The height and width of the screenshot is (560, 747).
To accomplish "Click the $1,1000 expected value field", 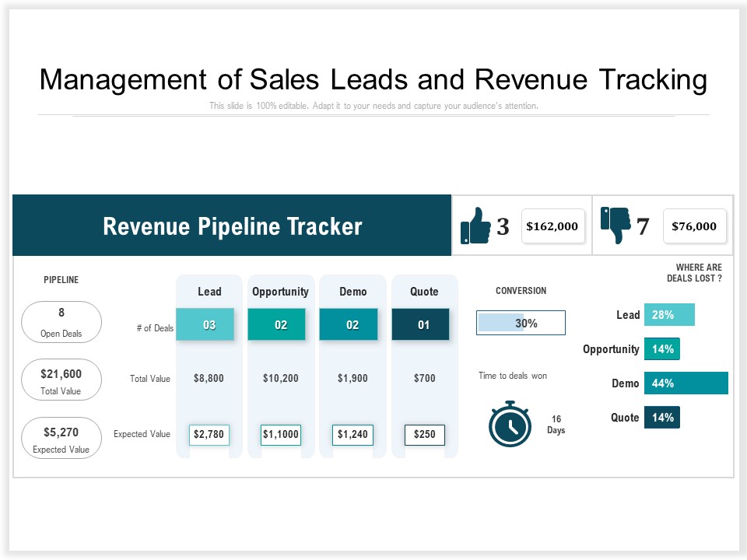I will (281, 435).
